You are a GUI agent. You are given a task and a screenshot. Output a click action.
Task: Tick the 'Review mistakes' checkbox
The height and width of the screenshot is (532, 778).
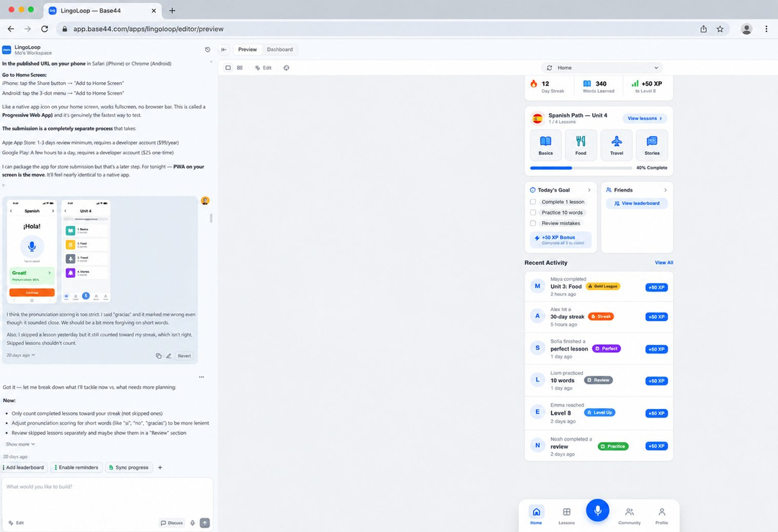(x=533, y=224)
